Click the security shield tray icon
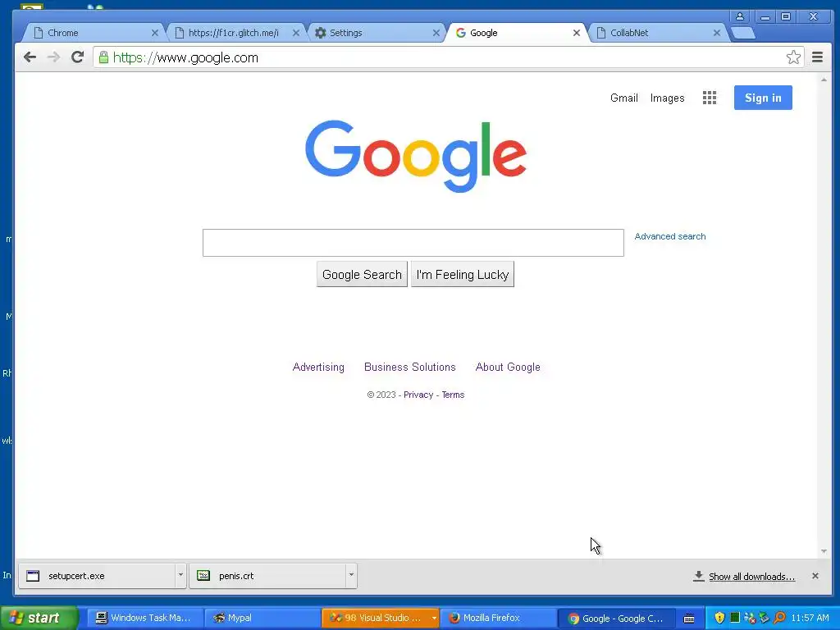Screen dimensions: 840x630 coord(719,618)
